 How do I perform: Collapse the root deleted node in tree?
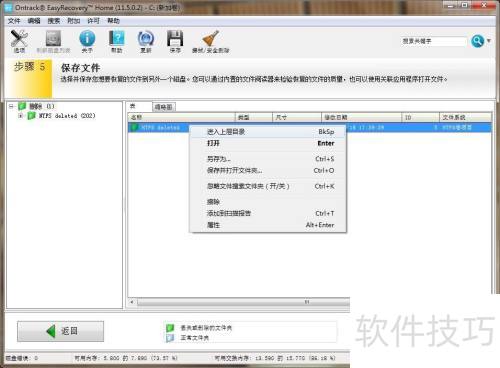click(12, 106)
